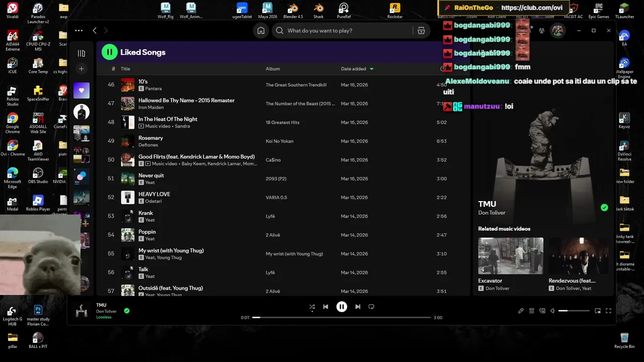Screen dimensions: 644x362
Task: Open the Odetari artist link
Action: point(153,201)
